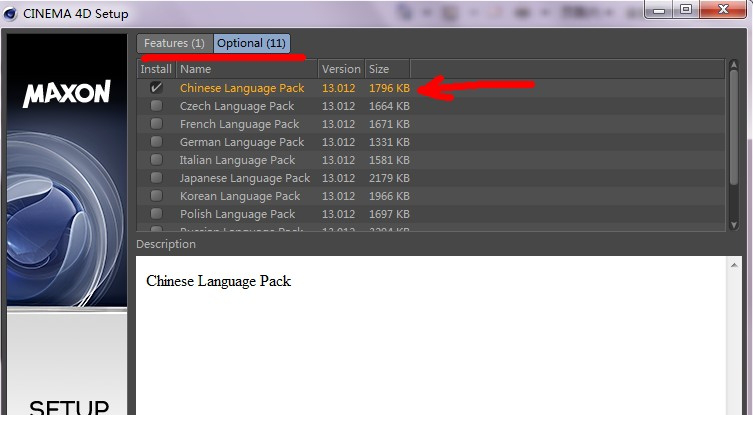The image size is (753, 431).
Task: Click the 1671 KB size value
Action: click(389, 124)
